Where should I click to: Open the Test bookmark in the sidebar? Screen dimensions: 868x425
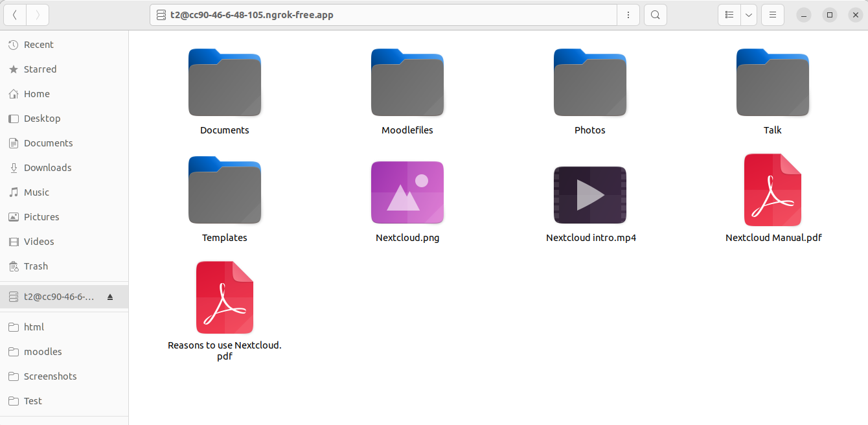(64, 401)
